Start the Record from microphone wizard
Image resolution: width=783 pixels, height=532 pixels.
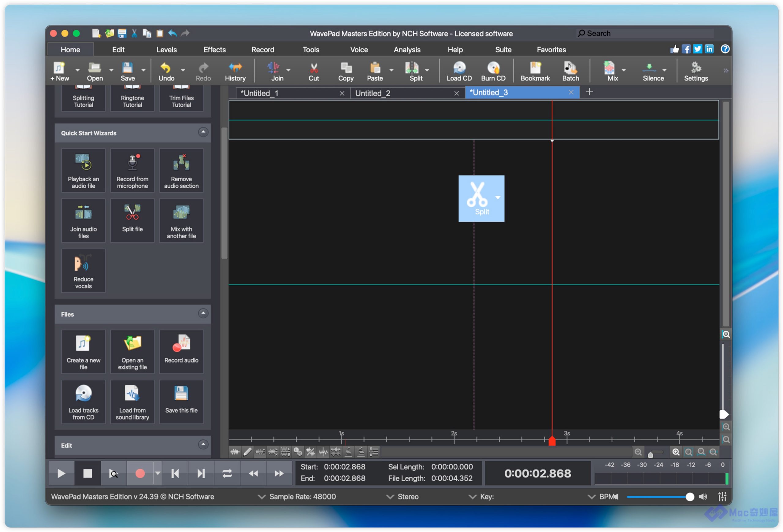point(132,170)
